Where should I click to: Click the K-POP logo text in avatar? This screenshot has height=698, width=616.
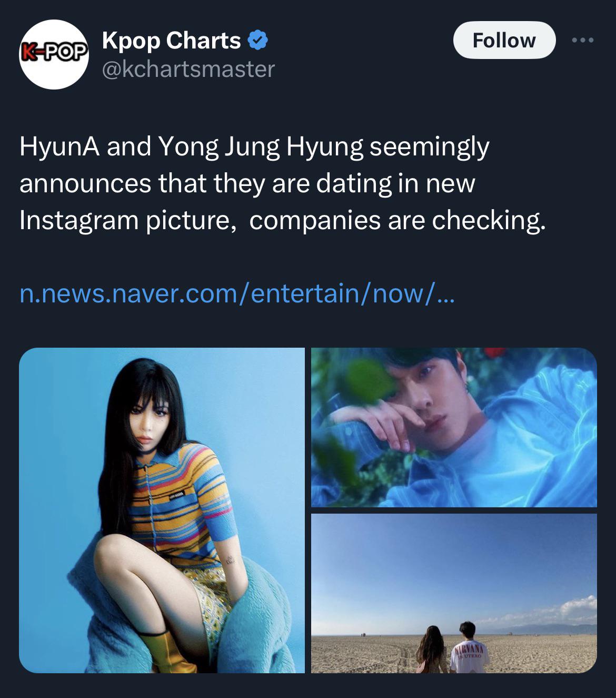(53, 52)
